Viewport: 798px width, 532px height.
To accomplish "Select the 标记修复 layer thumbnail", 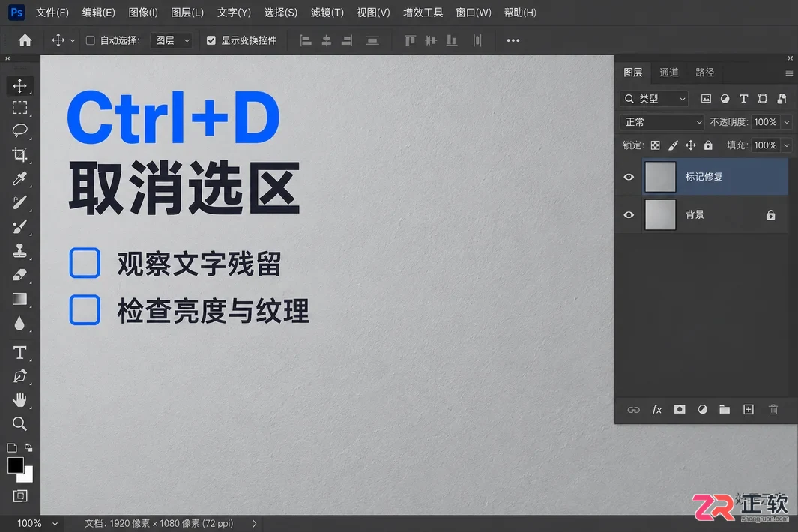I will pyautogui.click(x=660, y=177).
